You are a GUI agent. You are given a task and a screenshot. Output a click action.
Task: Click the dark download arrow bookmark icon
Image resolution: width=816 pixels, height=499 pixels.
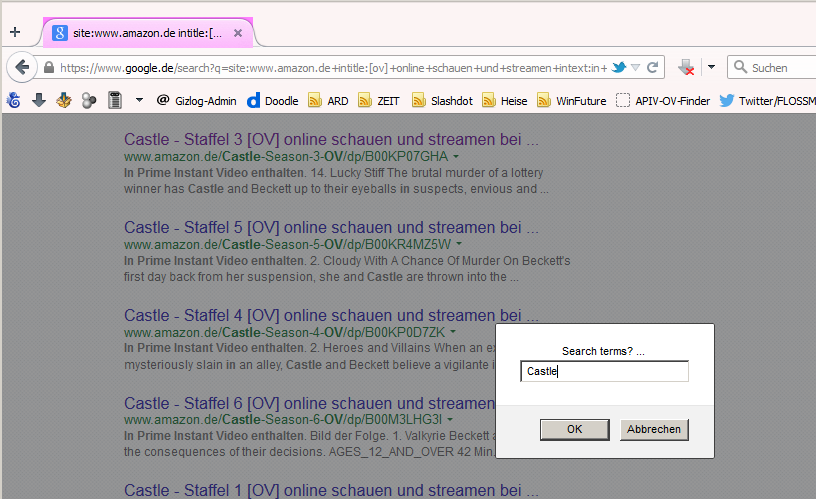point(39,100)
